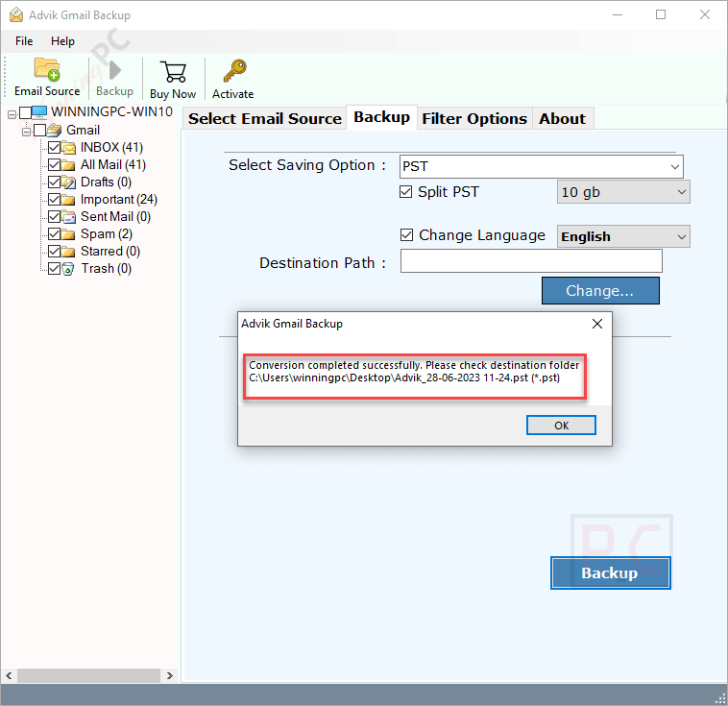
Task: Click the Destination Path input field
Action: point(531,261)
